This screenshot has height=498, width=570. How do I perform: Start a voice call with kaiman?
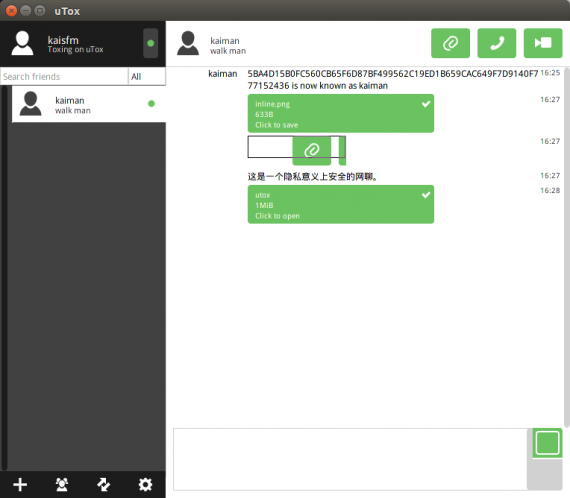point(497,43)
